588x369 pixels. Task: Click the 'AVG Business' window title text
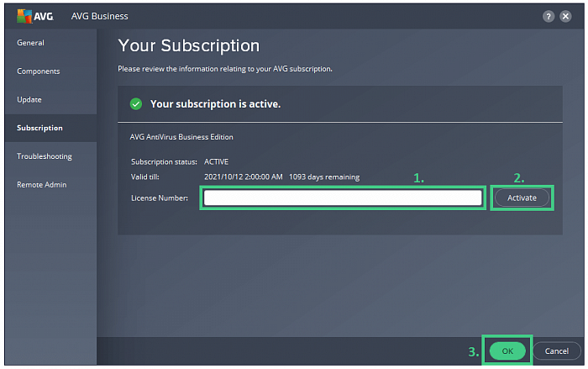[101, 16]
